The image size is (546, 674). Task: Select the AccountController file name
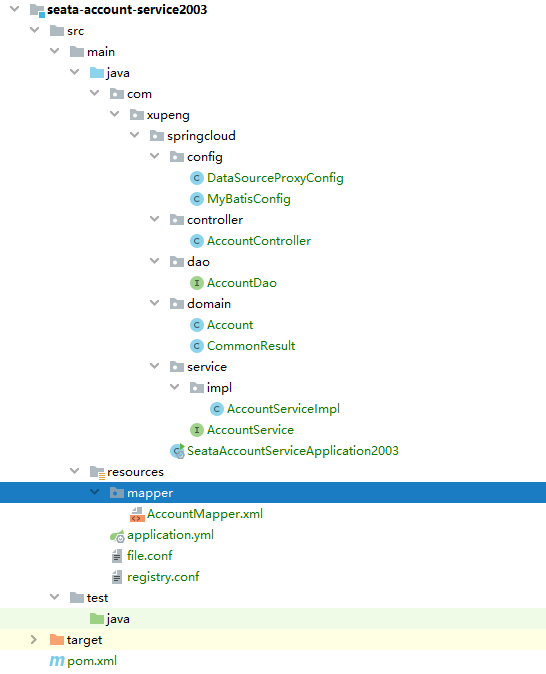point(259,241)
